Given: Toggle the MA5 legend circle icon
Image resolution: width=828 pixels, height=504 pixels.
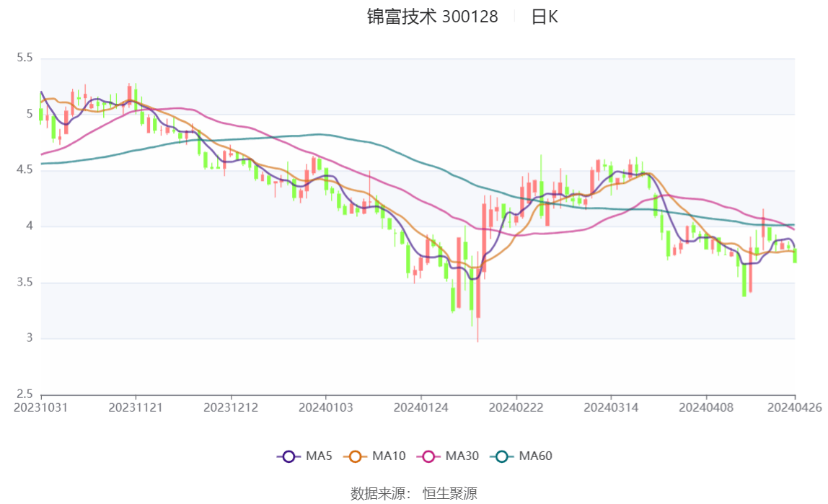Looking at the screenshot, I should 289,456.
